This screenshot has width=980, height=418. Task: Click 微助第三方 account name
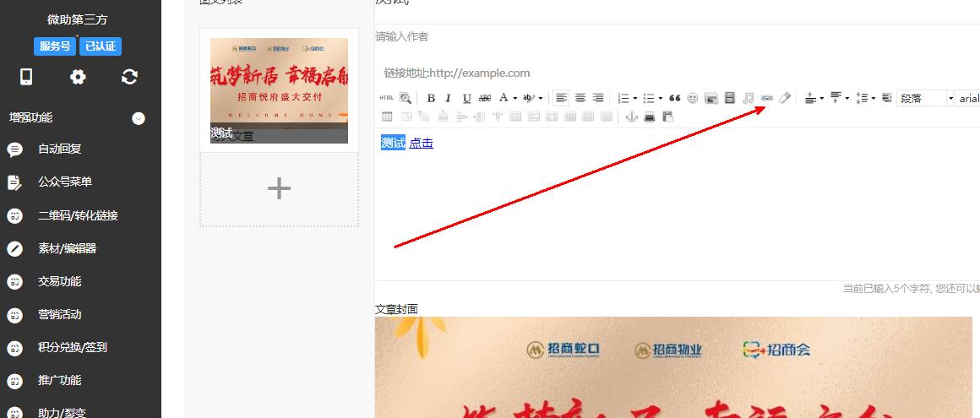coord(78,20)
